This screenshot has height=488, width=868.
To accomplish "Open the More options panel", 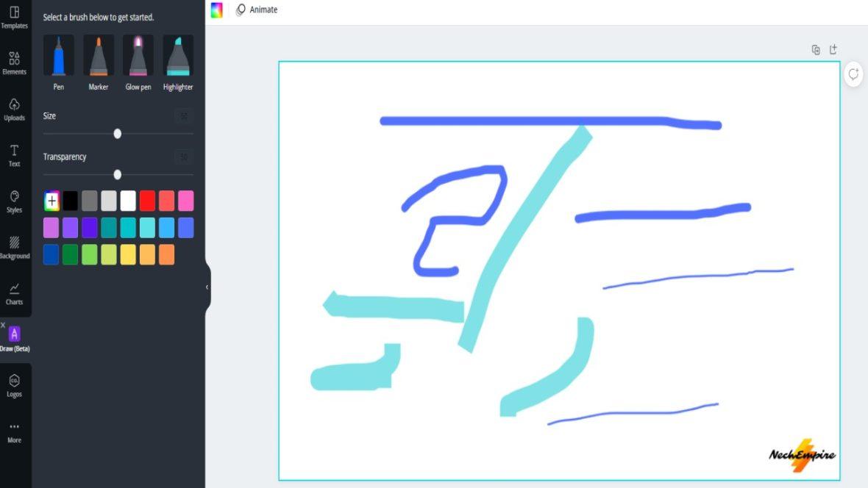I will 15,431.
